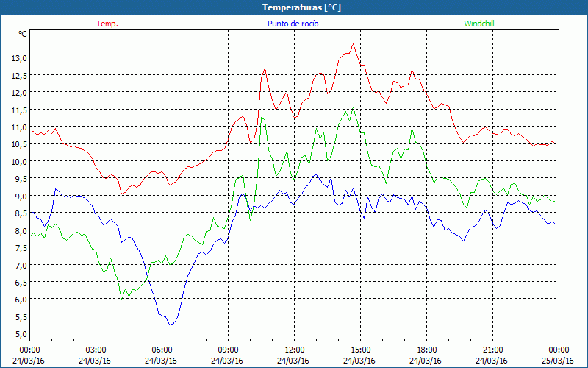Click the 9,0 y-axis value

[x=22, y=196]
